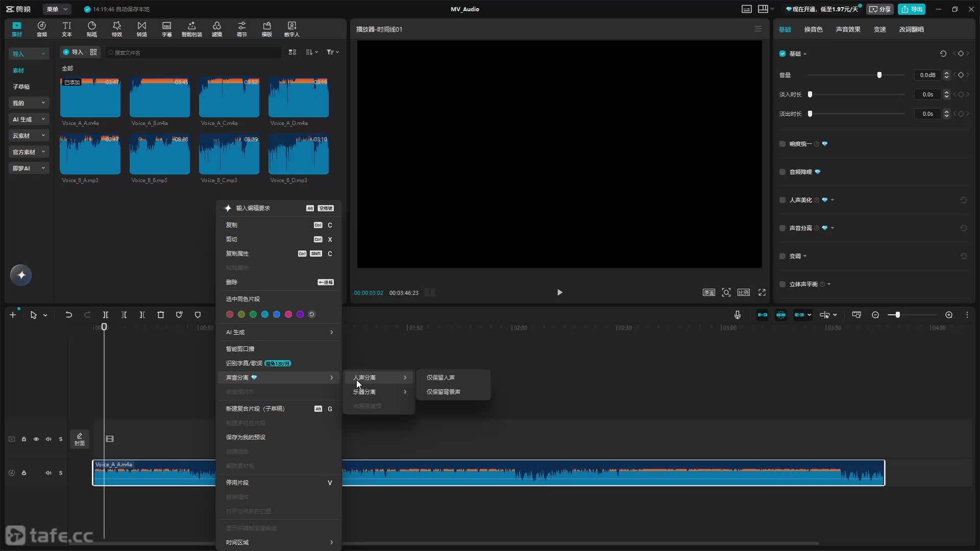Play the preview in the player
This screenshot has width=980, height=551.
point(559,292)
